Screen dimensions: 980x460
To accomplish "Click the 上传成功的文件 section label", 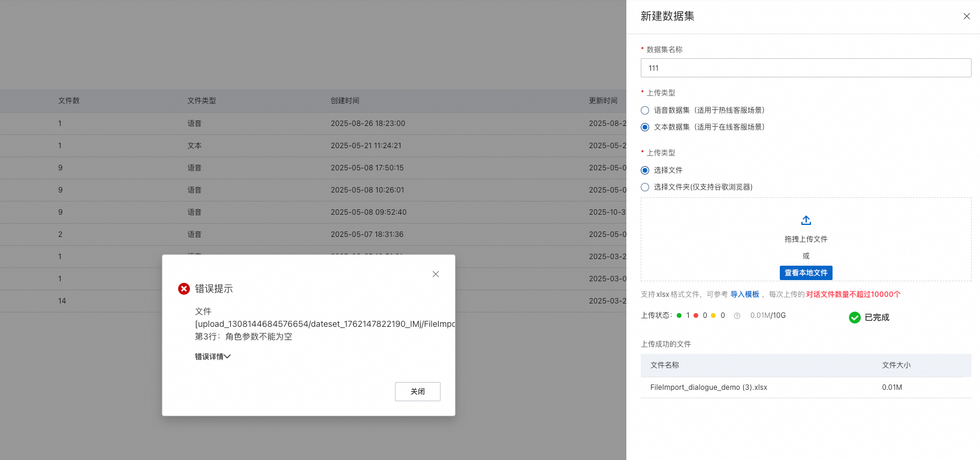I will pos(666,344).
